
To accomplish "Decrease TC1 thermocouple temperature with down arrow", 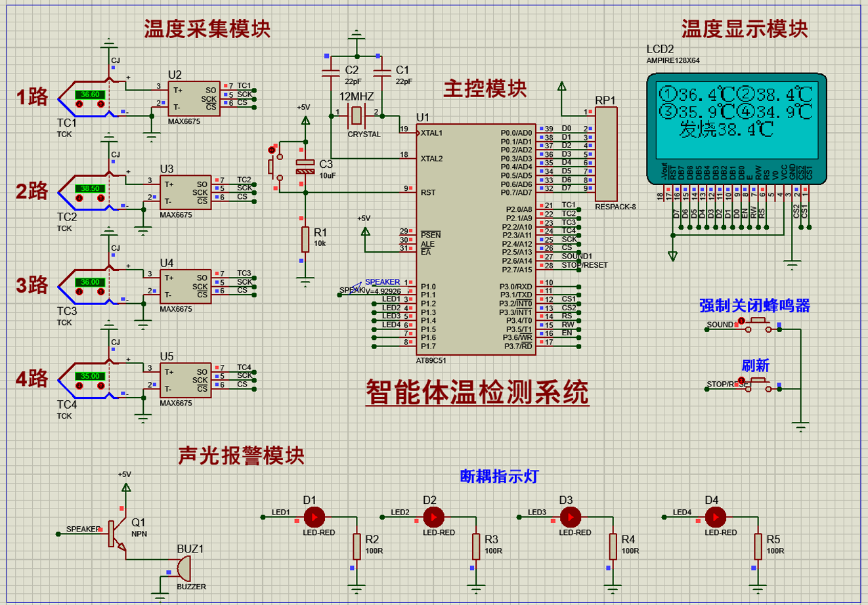I will (80, 104).
